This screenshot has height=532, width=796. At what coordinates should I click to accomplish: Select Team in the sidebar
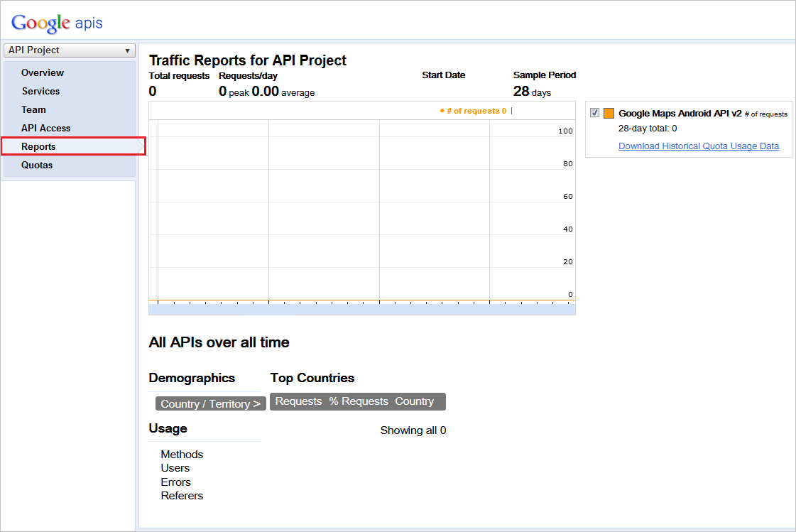click(x=33, y=109)
